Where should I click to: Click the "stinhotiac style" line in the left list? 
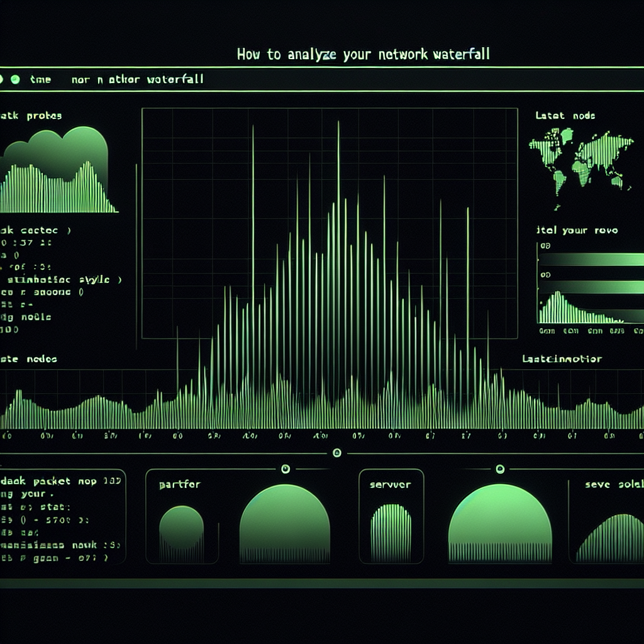coord(64,280)
